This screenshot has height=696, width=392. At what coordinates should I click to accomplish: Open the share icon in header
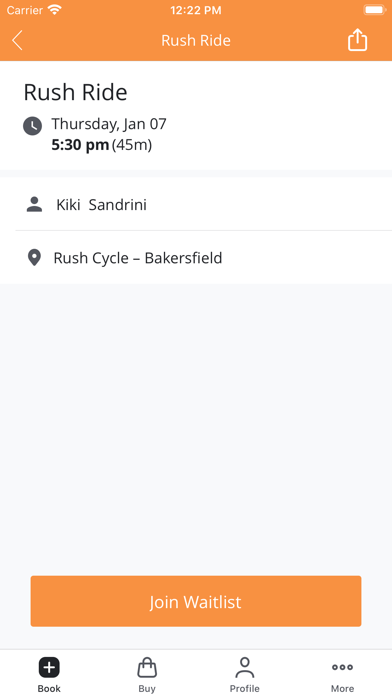(x=357, y=40)
